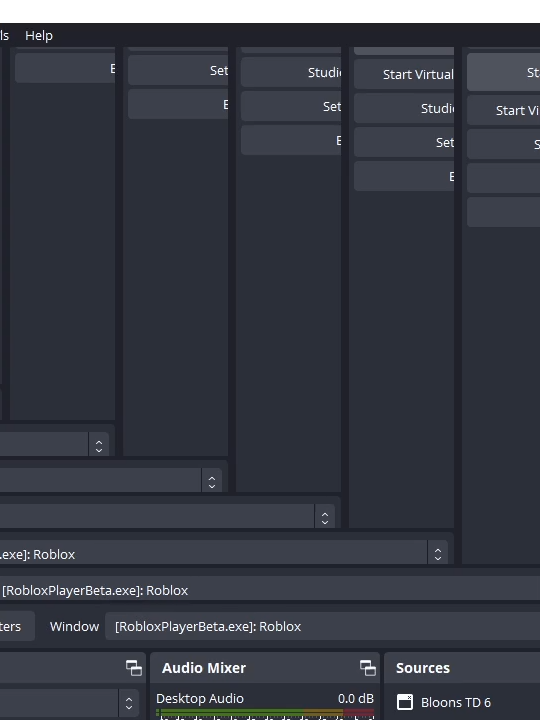
Task: Click the truncated Filters button left of Window
Action: click(17, 626)
